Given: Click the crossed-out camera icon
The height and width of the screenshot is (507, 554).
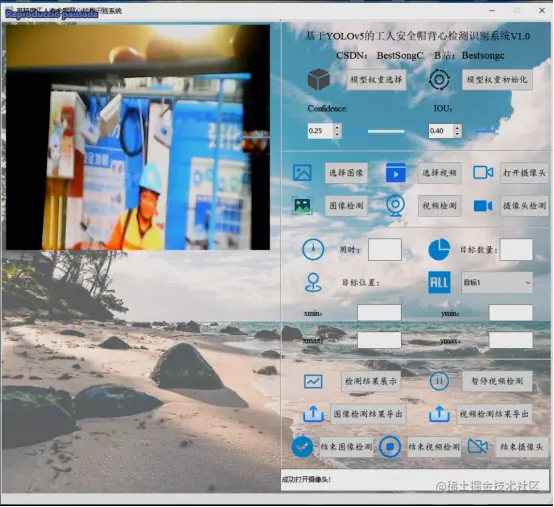Looking at the screenshot, I should coord(478,447).
